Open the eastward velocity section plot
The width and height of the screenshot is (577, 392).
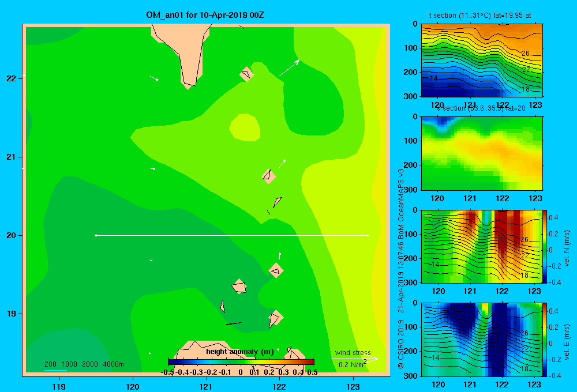click(x=482, y=340)
